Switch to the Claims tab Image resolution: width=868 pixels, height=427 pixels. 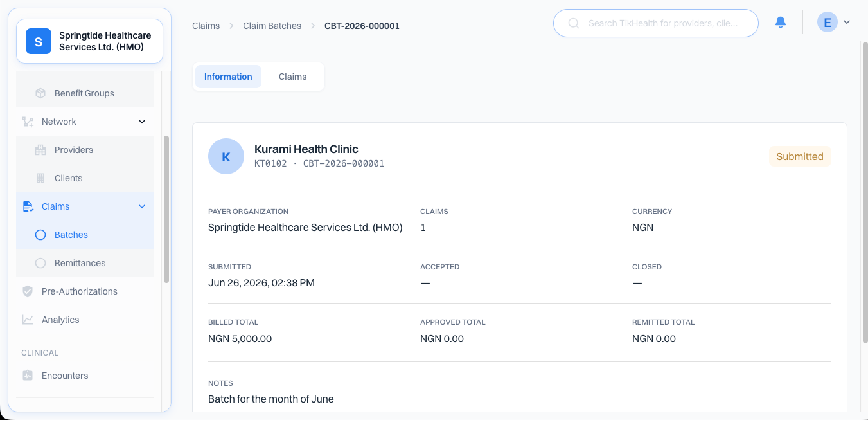pyautogui.click(x=292, y=77)
